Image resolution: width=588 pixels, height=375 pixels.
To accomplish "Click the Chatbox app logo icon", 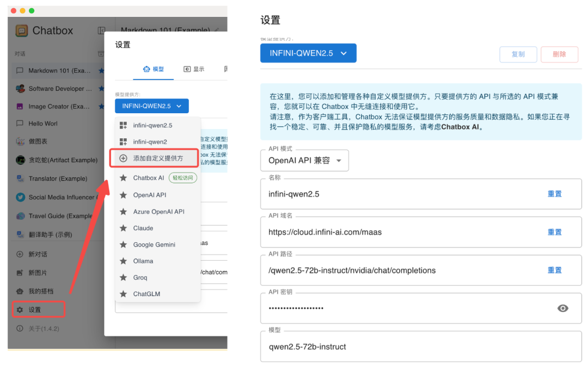I will tap(21, 30).
